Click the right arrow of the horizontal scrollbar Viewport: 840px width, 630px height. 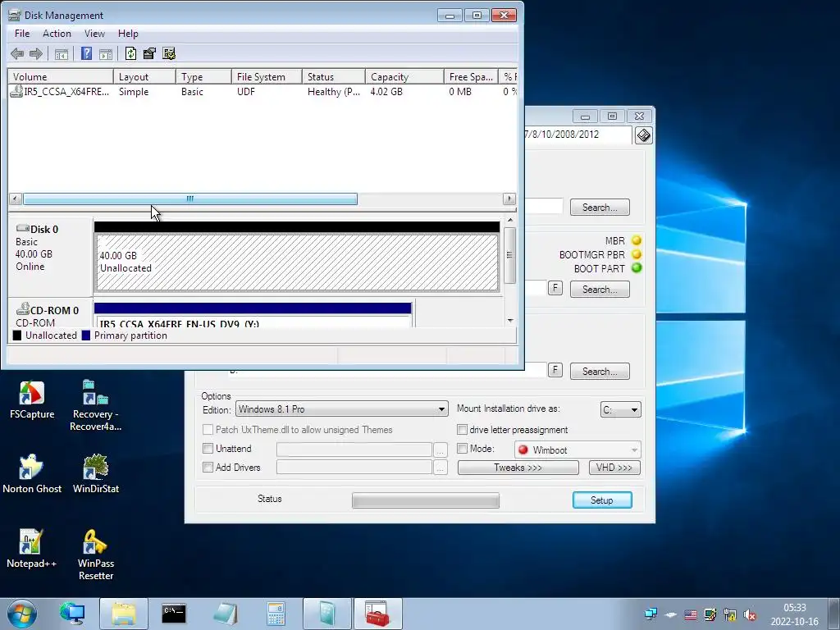coord(509,199)
